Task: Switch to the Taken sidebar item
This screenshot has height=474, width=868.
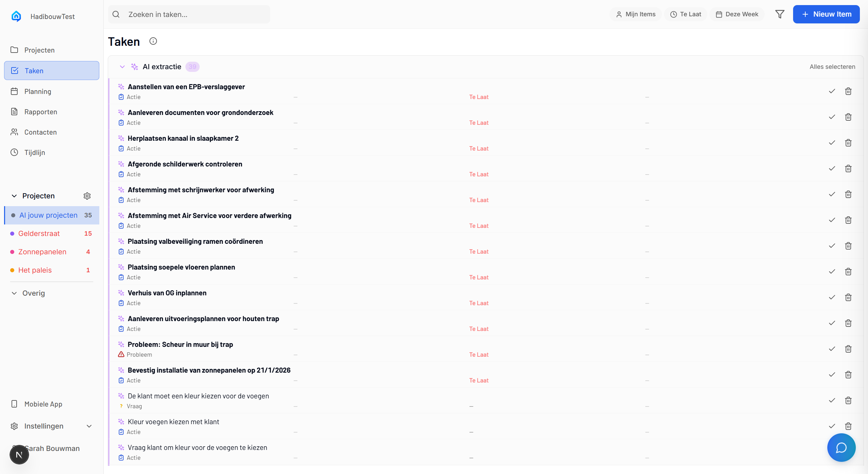Action: coord(34,71)
